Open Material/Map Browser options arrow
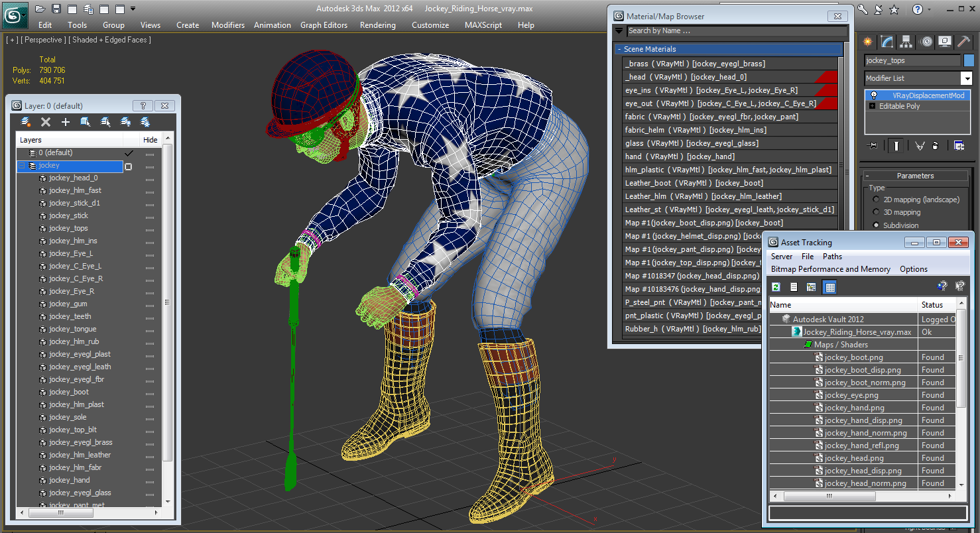This screenshot has height=533, width=980. pyautogui.click(x=619, y=30)
